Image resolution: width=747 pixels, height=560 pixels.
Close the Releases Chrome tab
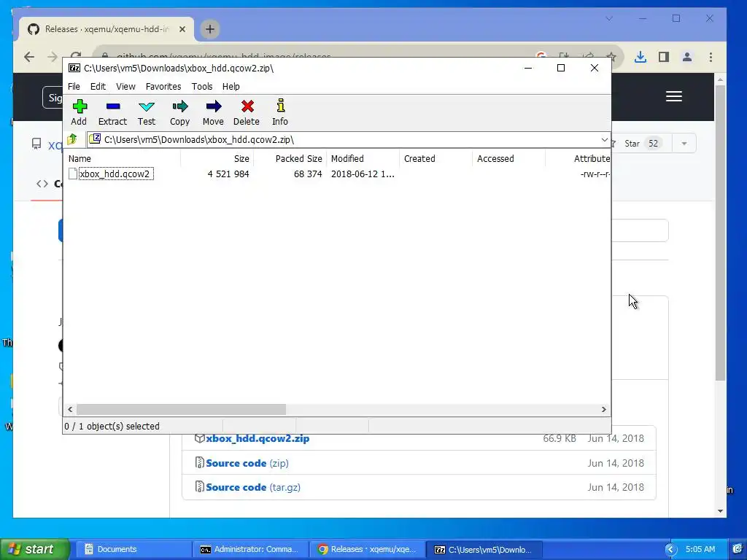182,29
